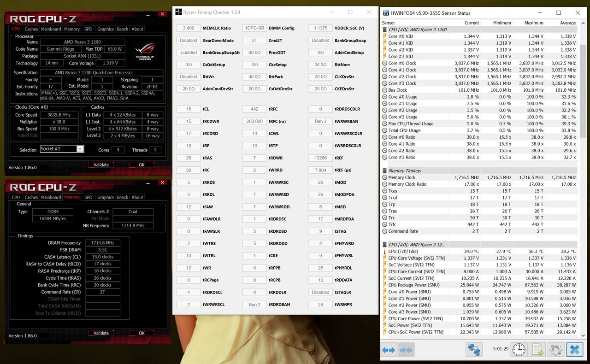The width and height of the screenshot is (590, 364).
Task: Click the tSTAGLR field showing Disabled
Action: point(320,292)
